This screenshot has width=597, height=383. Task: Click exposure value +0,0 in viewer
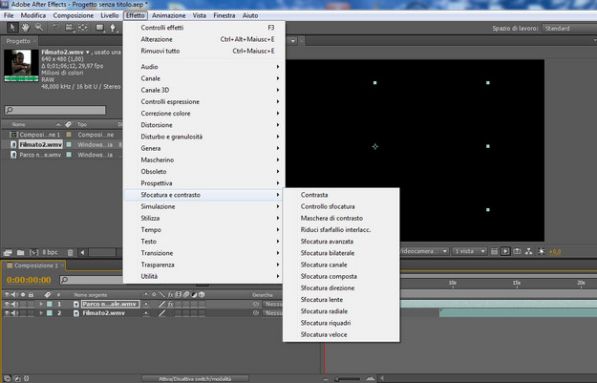[555, 252]
